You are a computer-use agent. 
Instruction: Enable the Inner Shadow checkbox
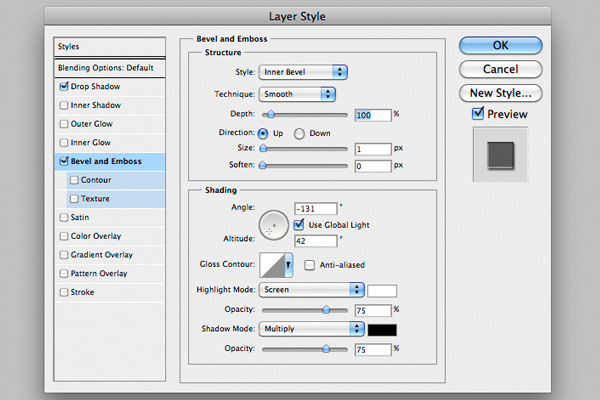pos(64,105)
